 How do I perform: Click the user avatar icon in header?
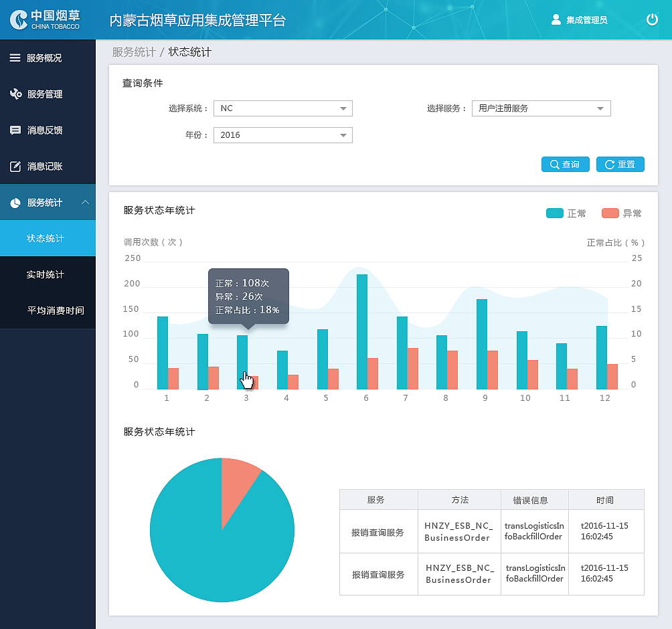point(556,19)
